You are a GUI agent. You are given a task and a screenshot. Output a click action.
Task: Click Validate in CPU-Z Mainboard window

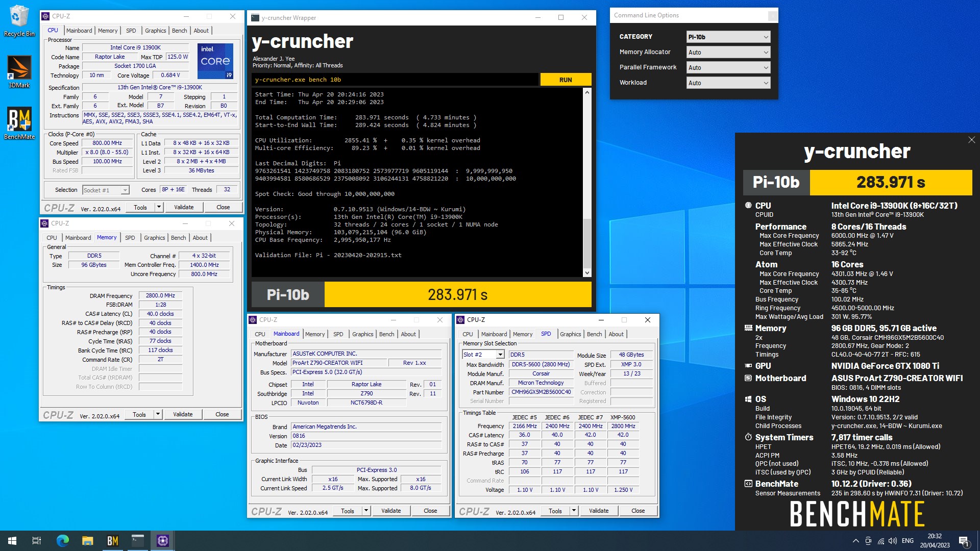(391, 511)
